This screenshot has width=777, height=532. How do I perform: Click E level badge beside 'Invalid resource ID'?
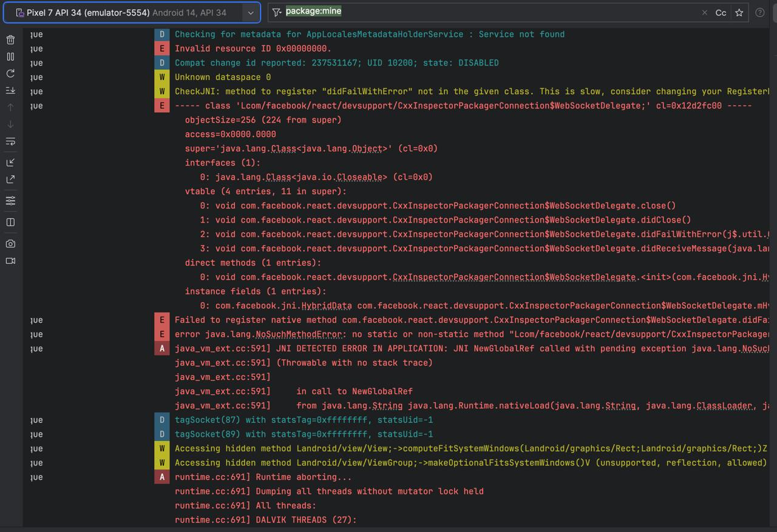click(x=161, y=49)
